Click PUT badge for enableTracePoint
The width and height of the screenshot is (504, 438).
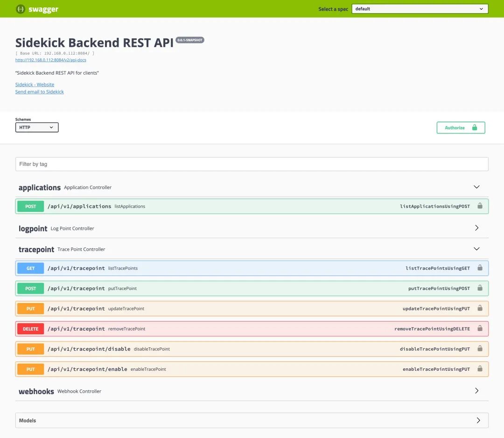pos(30,369)
